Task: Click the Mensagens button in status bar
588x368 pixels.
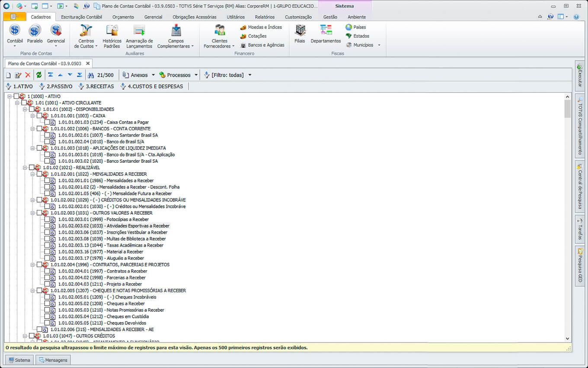Action: pyautogui.click(x=53, y=360)
